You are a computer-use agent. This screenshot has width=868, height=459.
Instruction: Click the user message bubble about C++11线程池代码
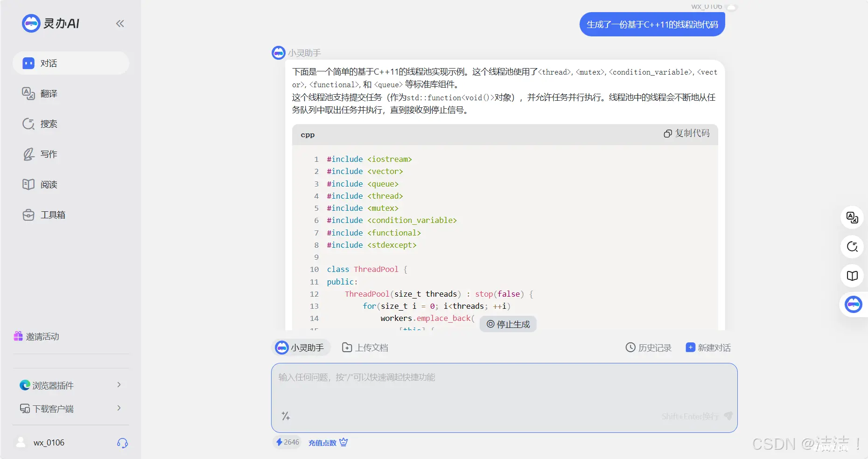652,24
